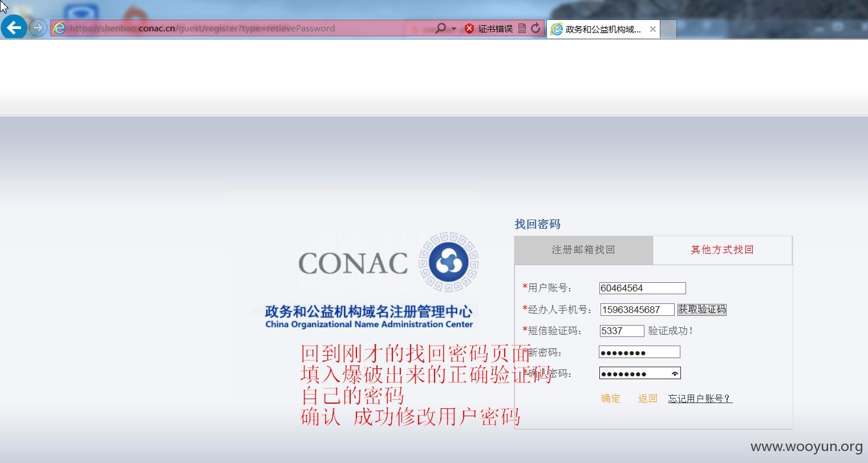The height and width of the screenshot is (463, 868).
Task: Click the 确定 confirm link
Action: click(x=611, y=399)
